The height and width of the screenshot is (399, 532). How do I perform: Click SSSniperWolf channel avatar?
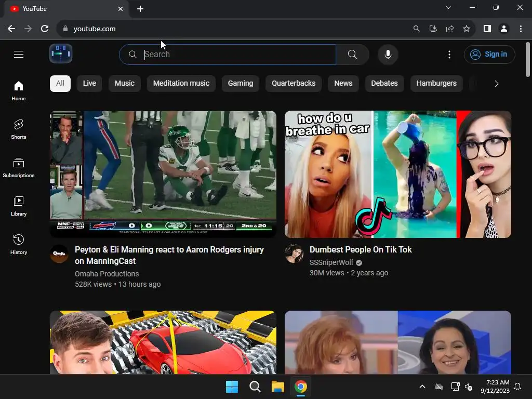point(294,254)
